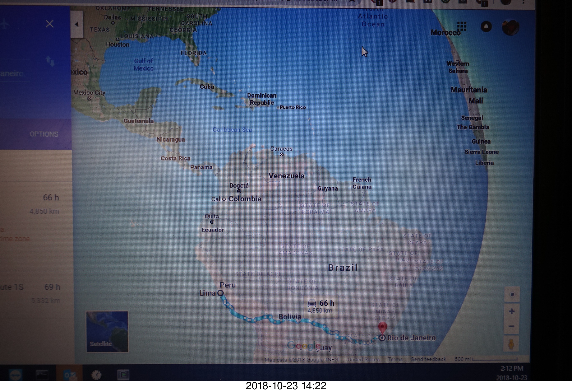This screenshot has width=572, height=392.
Task: Click the show my location button
Action: (x=512, y=295)
